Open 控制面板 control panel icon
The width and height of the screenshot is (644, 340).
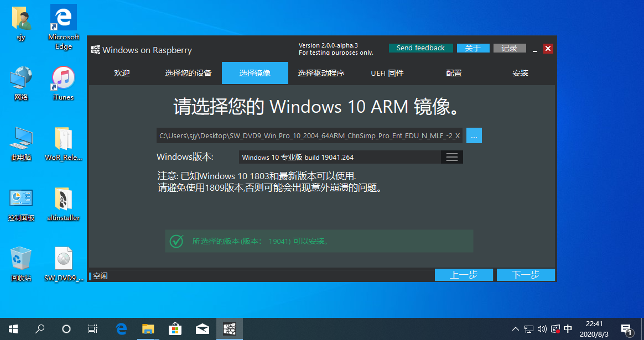click(x=21, y=198)
